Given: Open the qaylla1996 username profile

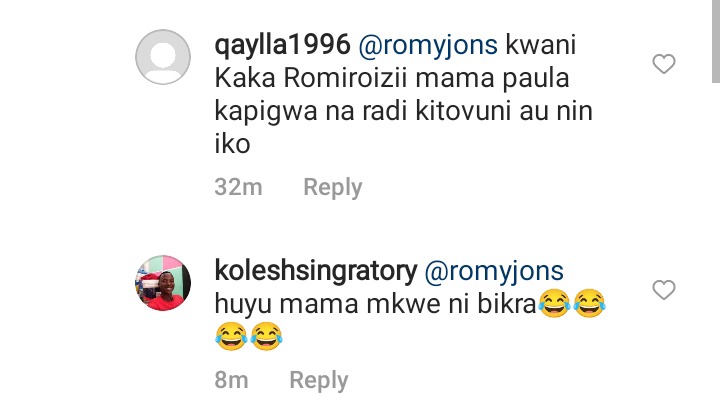Looking at the screenshot, I should (282, 45).
